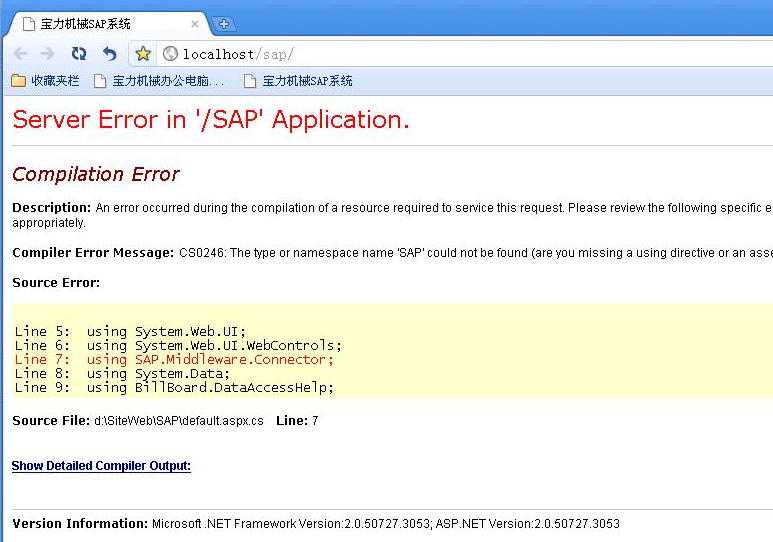Open the 宝力机械办公电脑 bookmark
Screen dimensions: 773x542
pyautogui.click(x=159, y=80)
